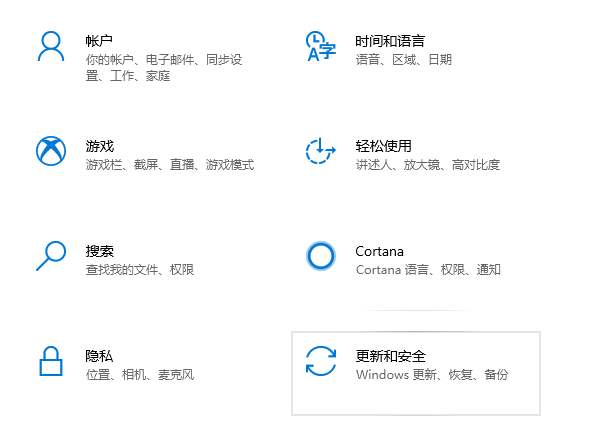Click the Cortana circle icon
This screenshot has width=610, height=423.
[x=321, y=256]
